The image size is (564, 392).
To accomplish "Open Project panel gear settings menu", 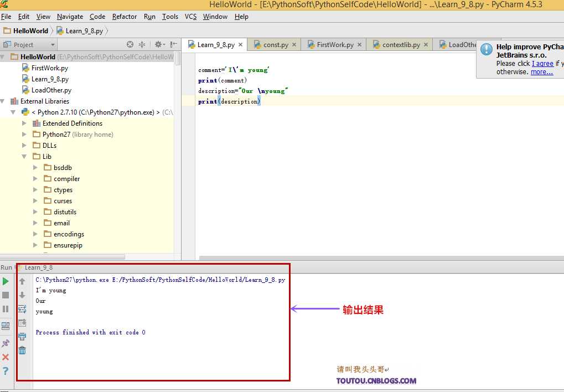I will click(159, 44).
